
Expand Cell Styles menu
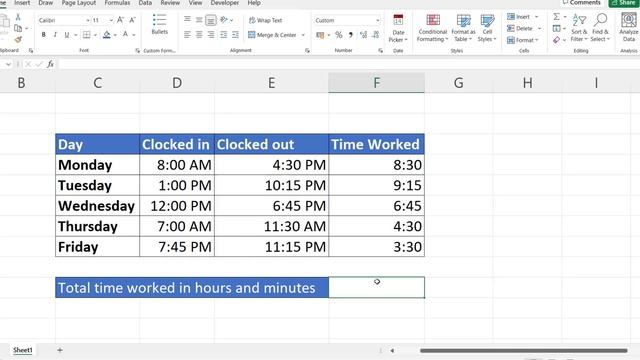click(487, 28)
